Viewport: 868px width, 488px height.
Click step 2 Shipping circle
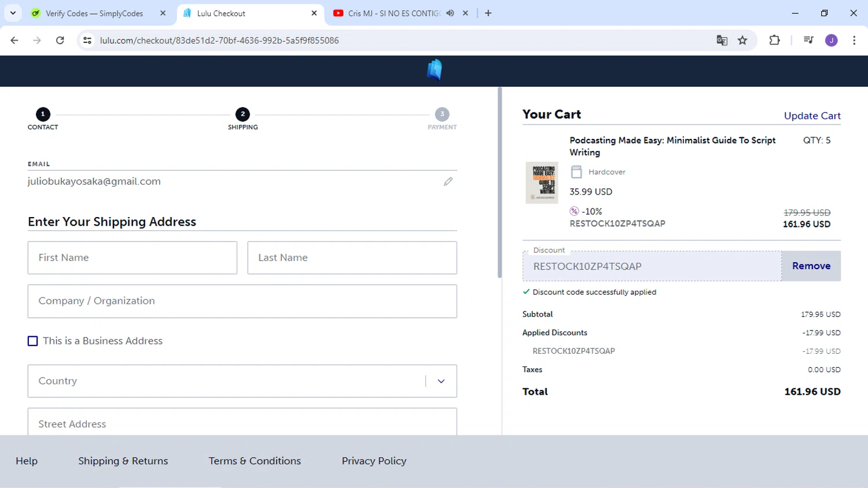click(243, 114)
